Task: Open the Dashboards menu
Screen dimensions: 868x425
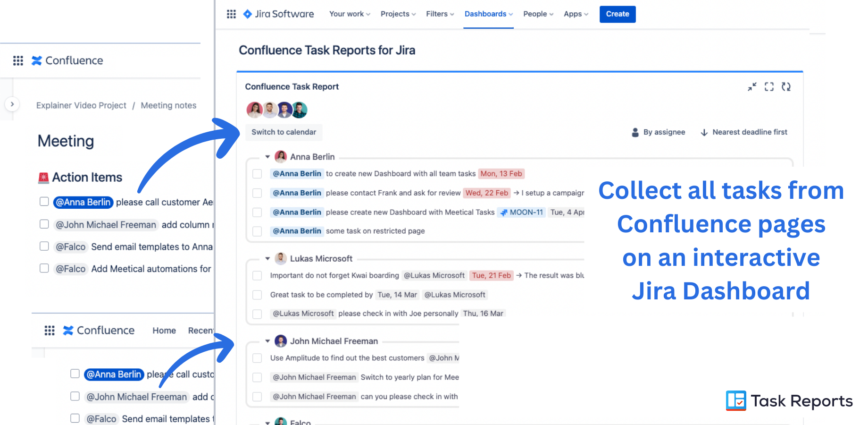Action: coord(489,14)
